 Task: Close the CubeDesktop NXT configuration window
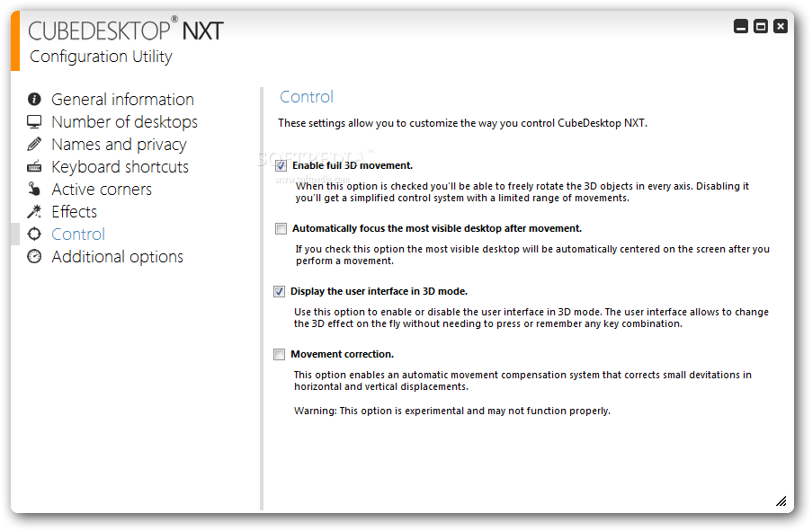781,26
